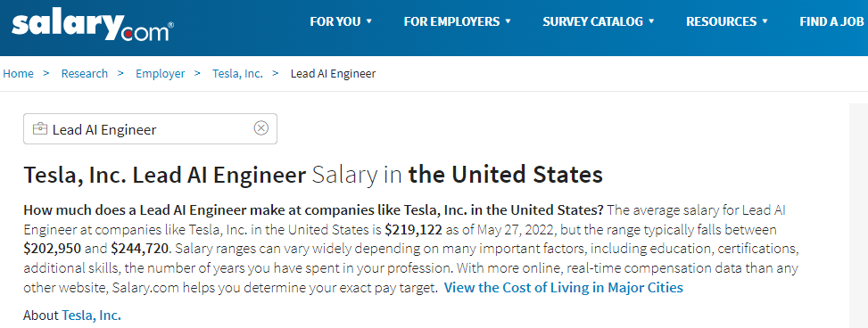Open the Employer breadcrumb link
The image size is (868, 328).
click(160, 74)
